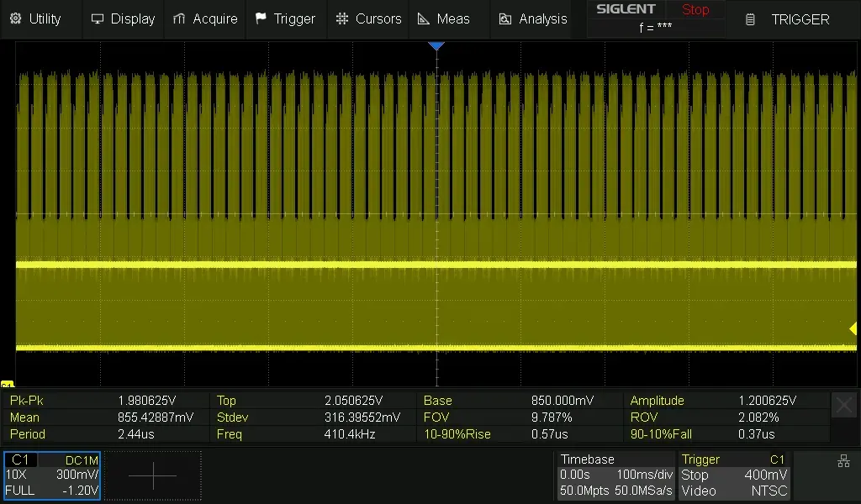The image size is (861, 504).
Task: Open the Meas measurement menu
Action: coord(444,18)
